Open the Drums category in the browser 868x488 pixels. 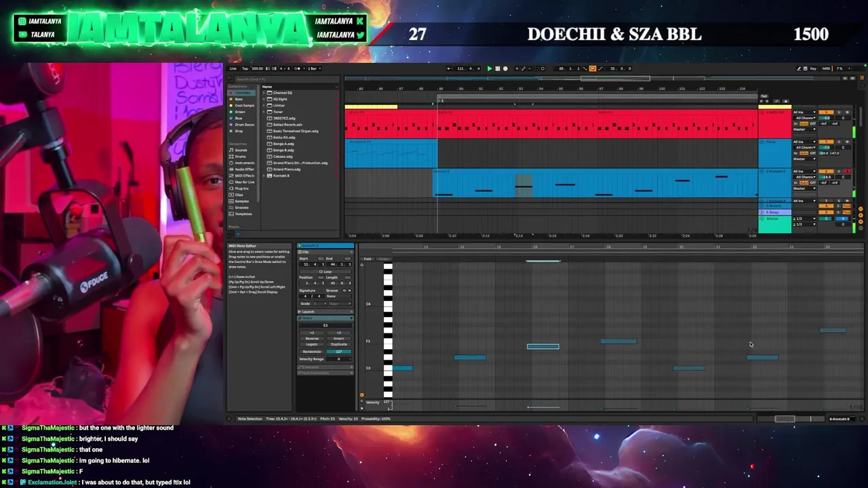click(242, 157)
